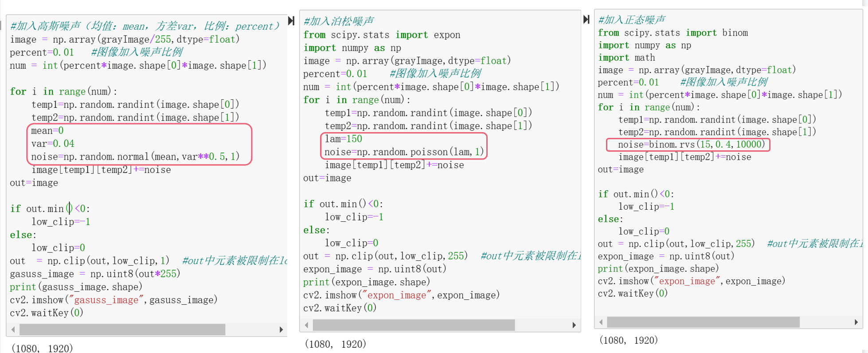Click the right scroll arrow of the Poisson noise cell

point(574,325)
